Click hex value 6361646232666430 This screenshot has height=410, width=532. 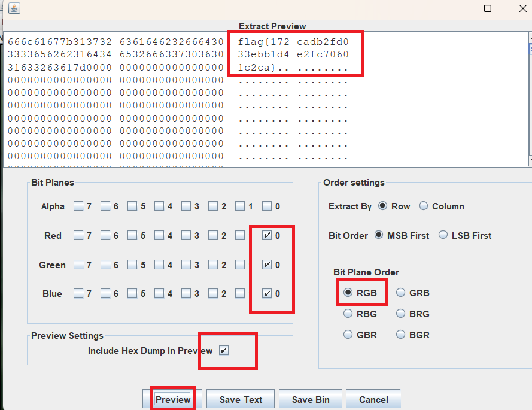coord(172,42)
